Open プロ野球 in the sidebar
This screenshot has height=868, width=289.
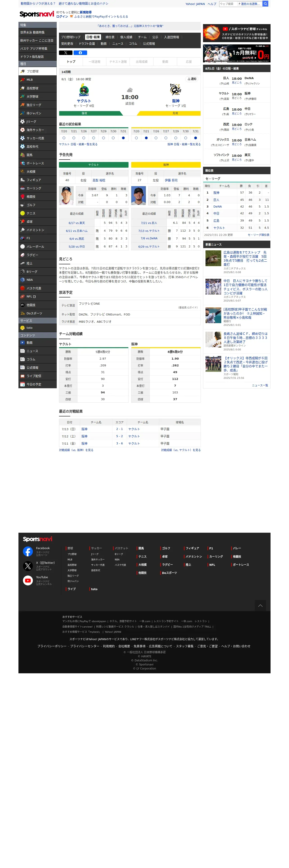(x=37, y=71)
